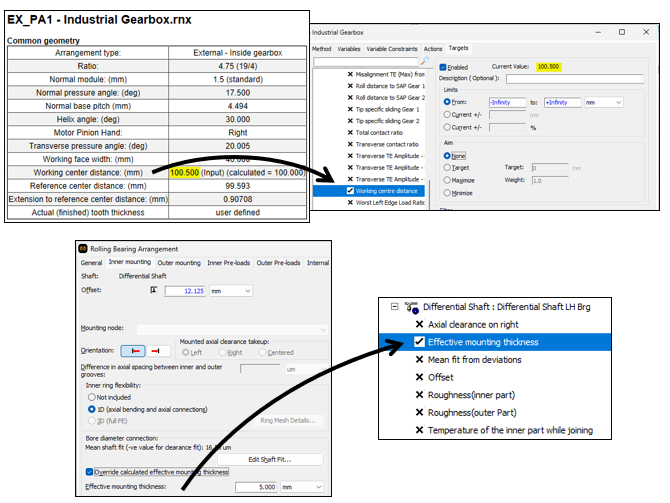Open the Outer mounting tab
The image size is (670, 503).
pyautogui.click(x=177, y=263)
